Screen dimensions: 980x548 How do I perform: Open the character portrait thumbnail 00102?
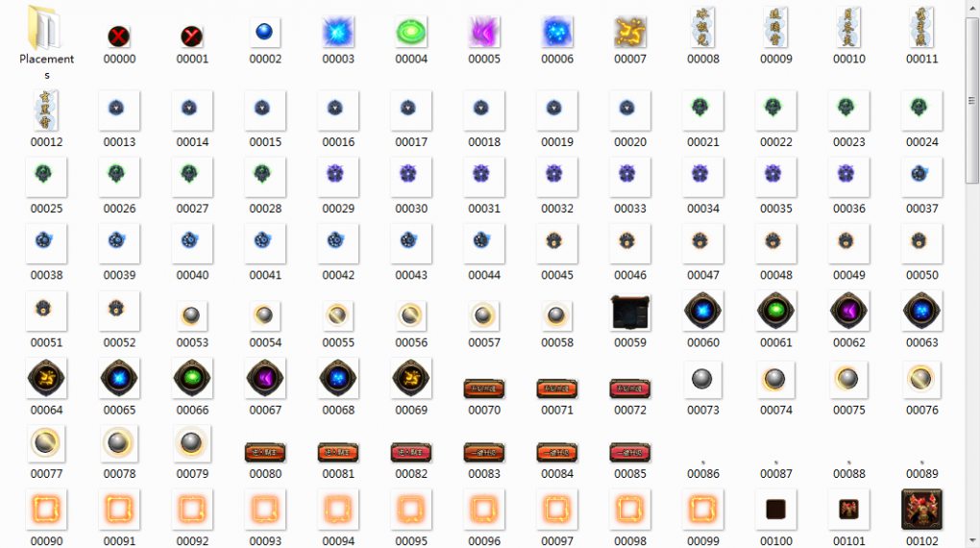point(922,510)
